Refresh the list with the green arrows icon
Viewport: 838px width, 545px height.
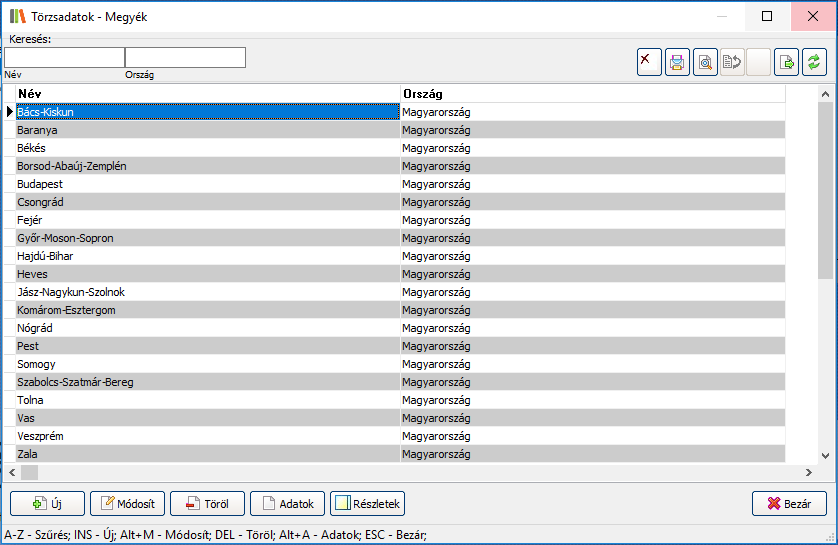click(815, 62)
